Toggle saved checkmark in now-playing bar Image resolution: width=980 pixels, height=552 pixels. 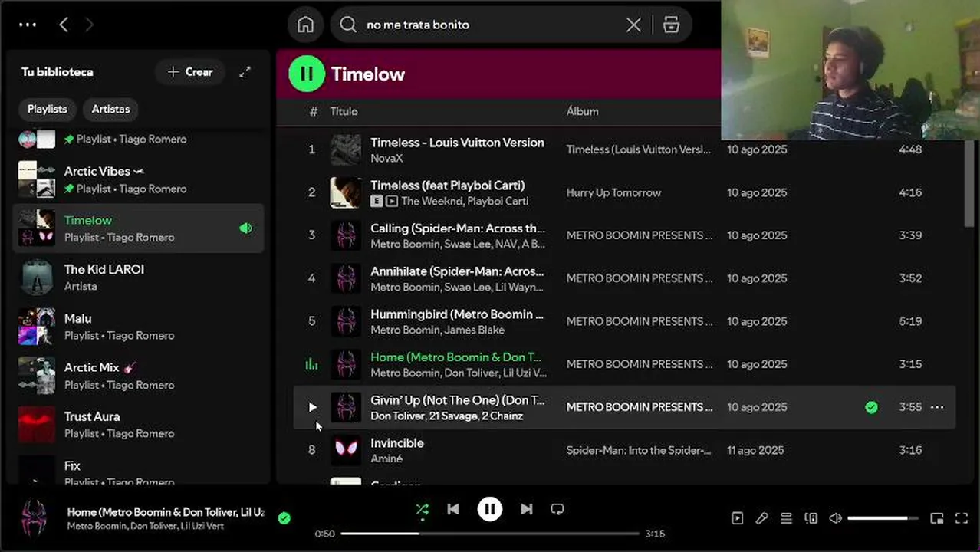tap(284, 518)
